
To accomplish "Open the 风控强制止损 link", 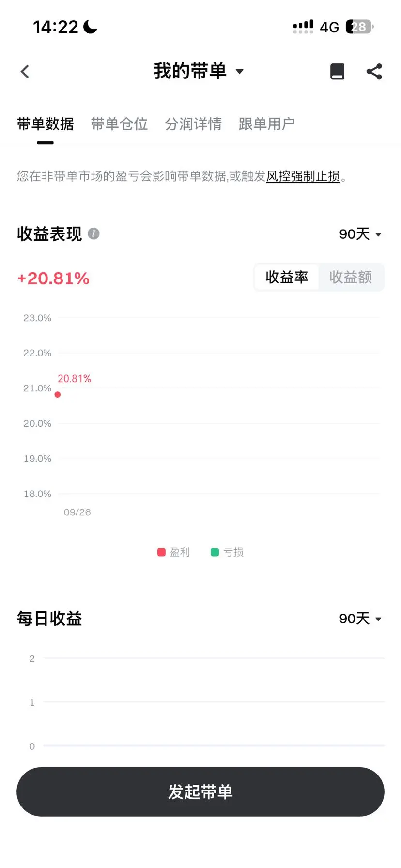I will 303,176.
